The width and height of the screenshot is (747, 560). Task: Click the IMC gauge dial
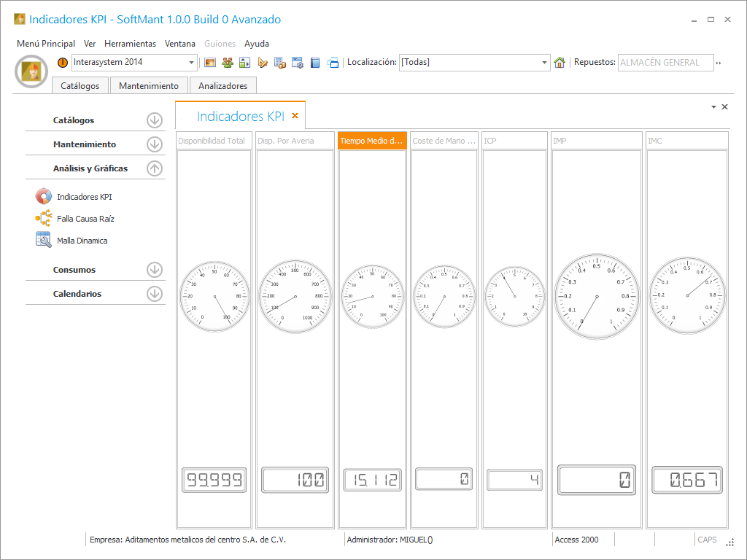pos(687,295)
